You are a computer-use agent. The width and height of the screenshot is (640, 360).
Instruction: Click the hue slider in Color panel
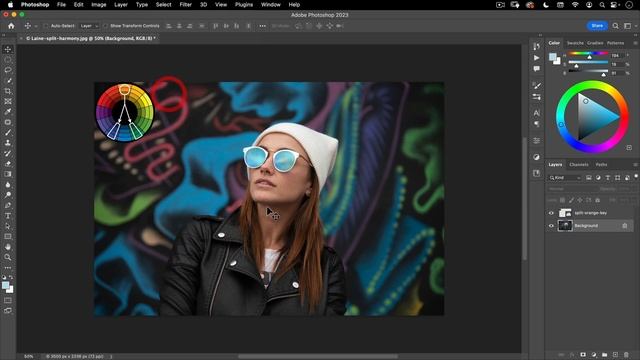[x=589, y=53]
